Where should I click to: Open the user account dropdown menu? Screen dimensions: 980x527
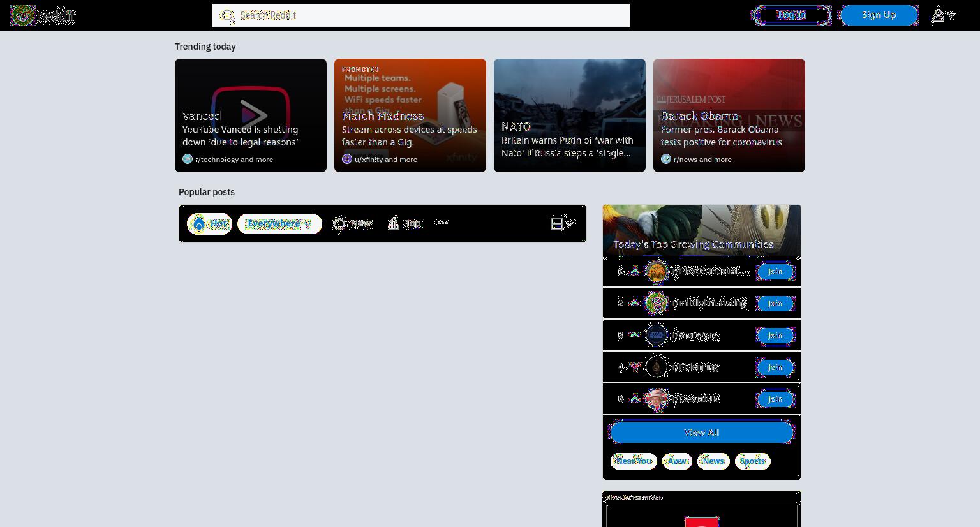(944, 15)
